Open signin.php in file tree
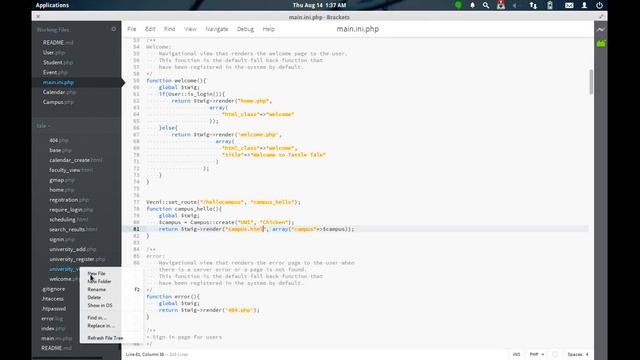 pyautogui.click(x=62, y=240)
